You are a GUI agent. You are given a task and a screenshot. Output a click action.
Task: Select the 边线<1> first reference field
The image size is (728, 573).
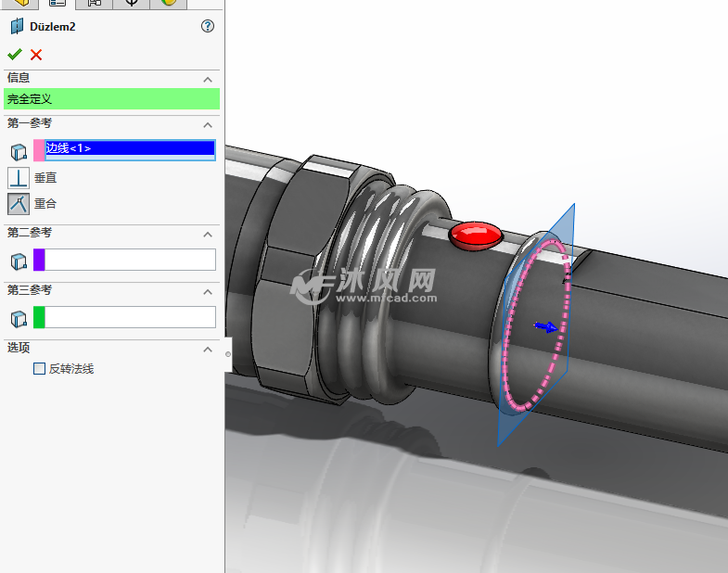130,148
